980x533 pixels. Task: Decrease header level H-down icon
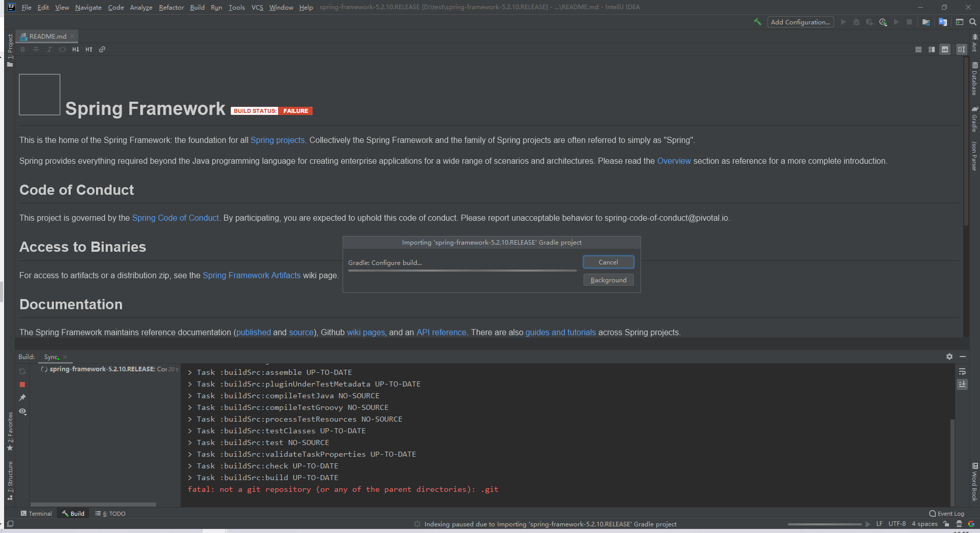coord(76,49)
